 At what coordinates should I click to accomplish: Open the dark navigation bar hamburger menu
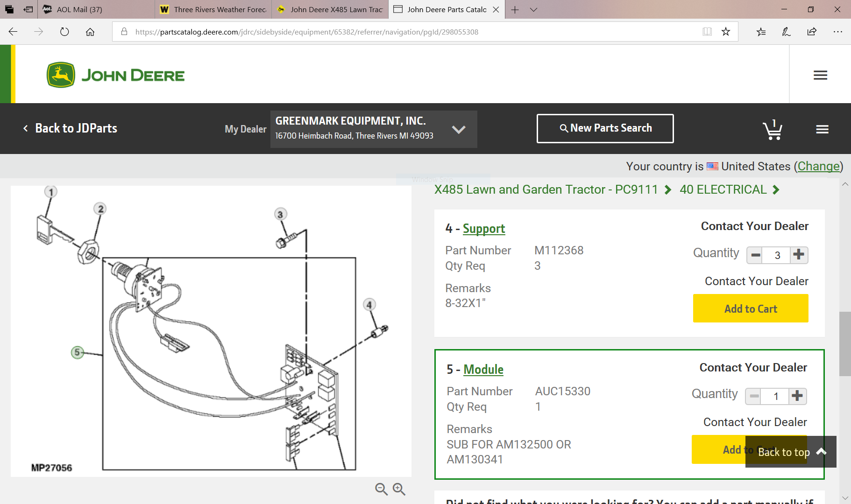(x=822, y=129)
